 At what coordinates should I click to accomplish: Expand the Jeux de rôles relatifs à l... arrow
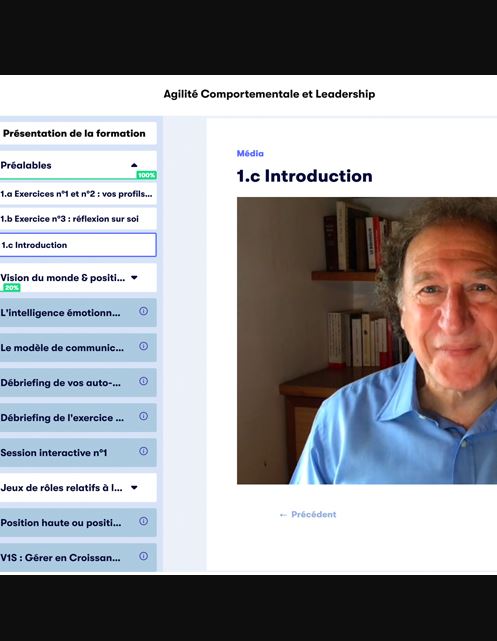[134, 488]
